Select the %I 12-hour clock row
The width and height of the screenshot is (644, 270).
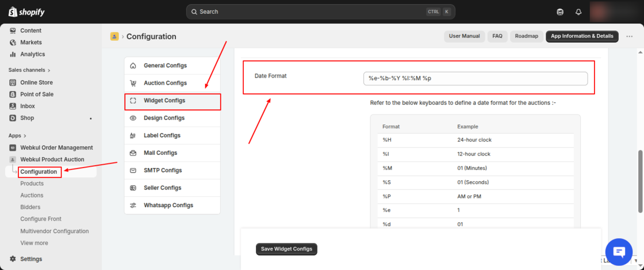[x=476, y=154]
